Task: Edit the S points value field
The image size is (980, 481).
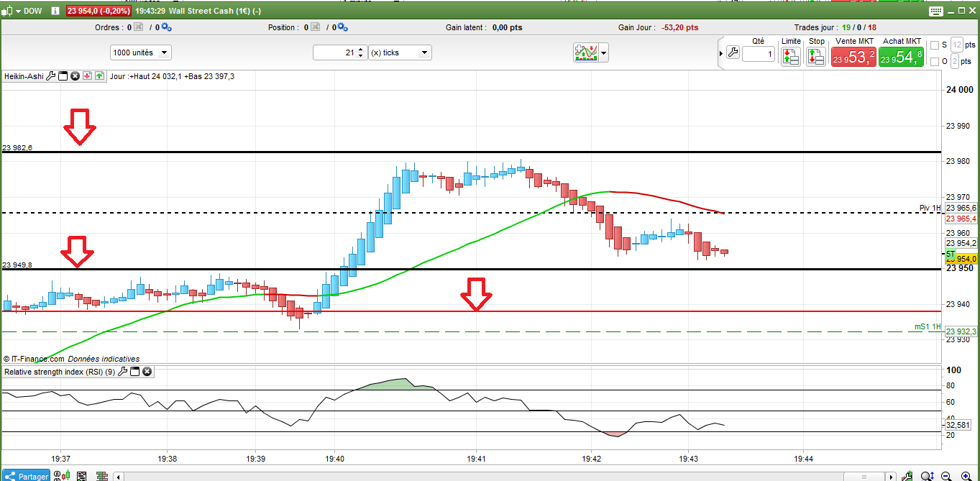Action: tap(956, 45)
